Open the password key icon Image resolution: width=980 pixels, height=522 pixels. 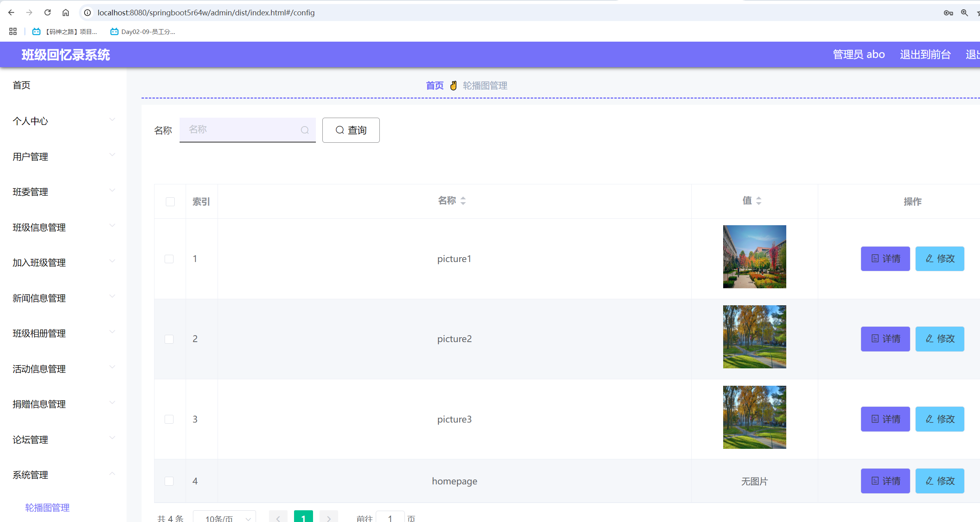(x=948, y=13)
